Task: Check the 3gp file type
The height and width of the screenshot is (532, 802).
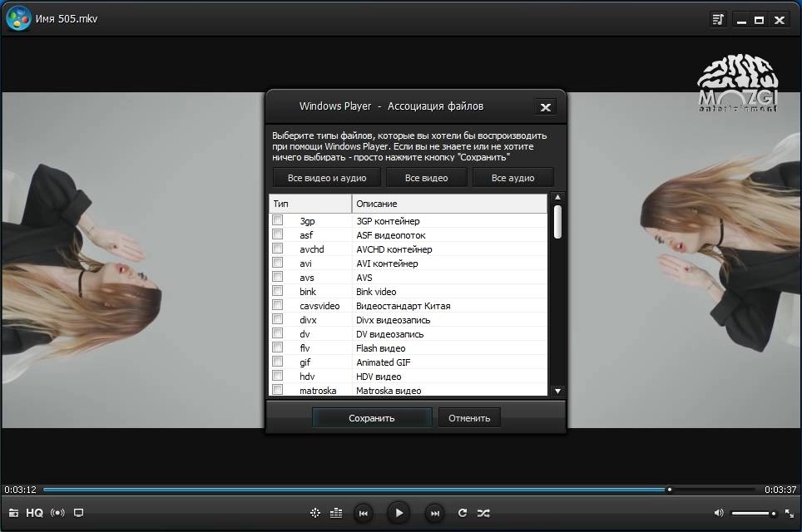Action: [x=277, y=219]
